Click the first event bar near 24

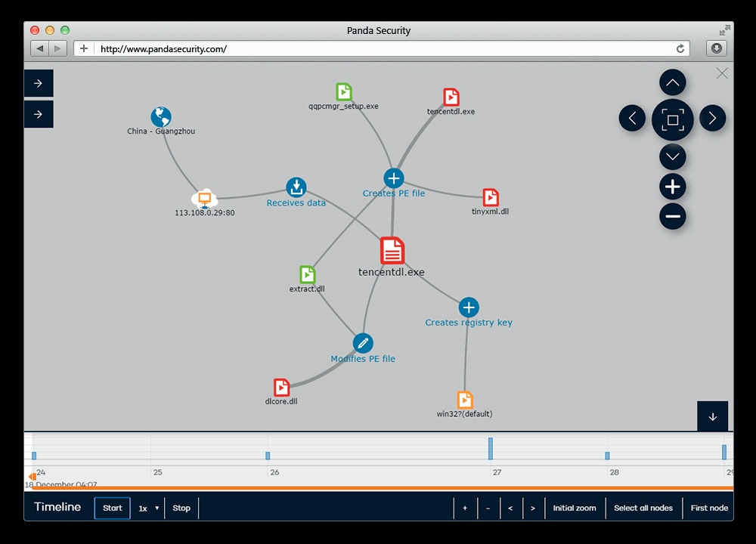[x=34, y=456]
